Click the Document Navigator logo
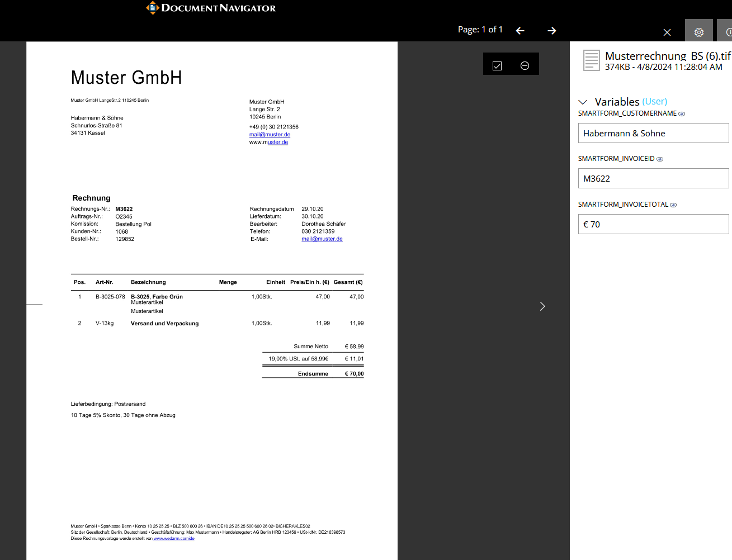 click(211, 8)
